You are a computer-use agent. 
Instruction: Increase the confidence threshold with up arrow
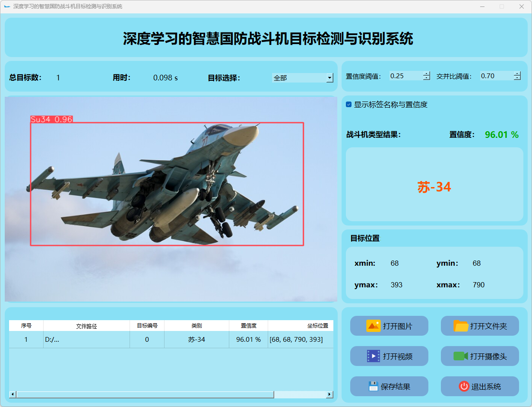click(x=427, y=74)
